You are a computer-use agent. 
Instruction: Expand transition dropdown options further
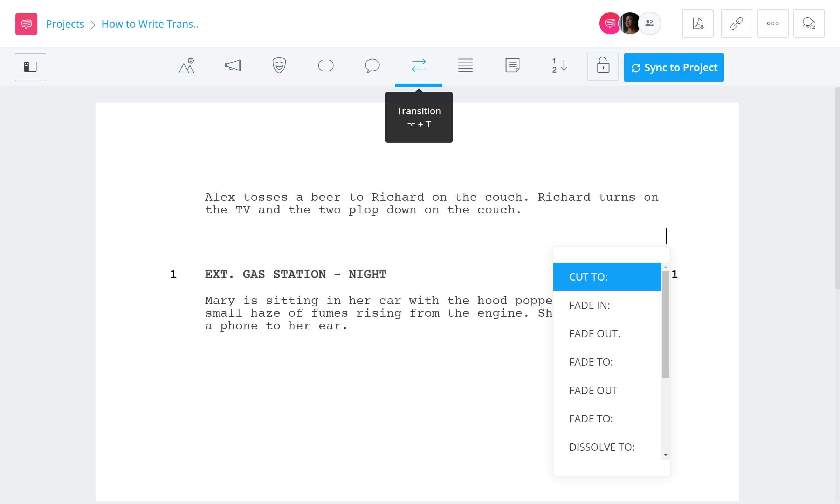(666, 454)
